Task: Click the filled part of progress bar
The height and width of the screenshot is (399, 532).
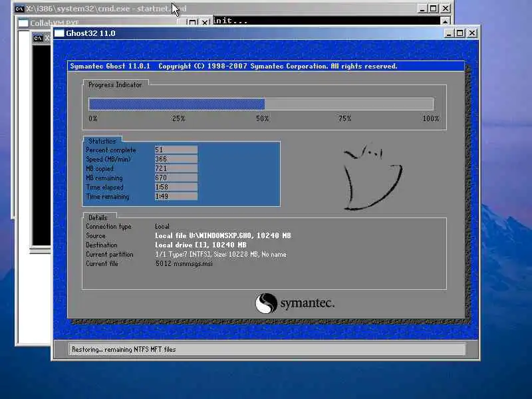Action: 176,104
